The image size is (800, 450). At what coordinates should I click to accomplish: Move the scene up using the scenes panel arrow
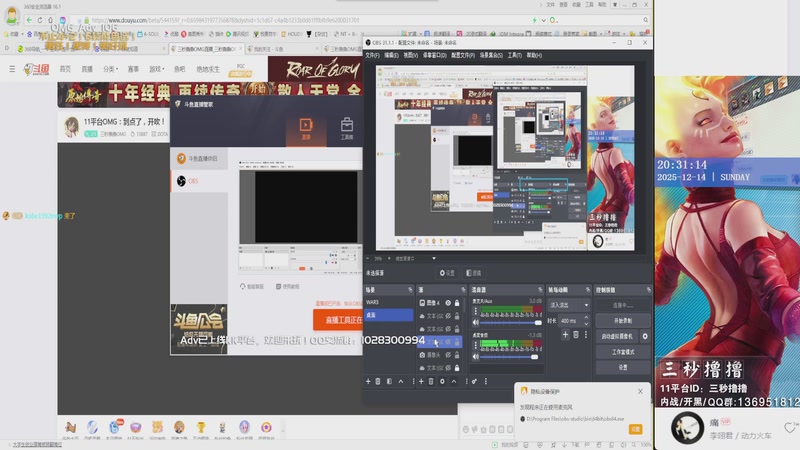click(401, 381)
